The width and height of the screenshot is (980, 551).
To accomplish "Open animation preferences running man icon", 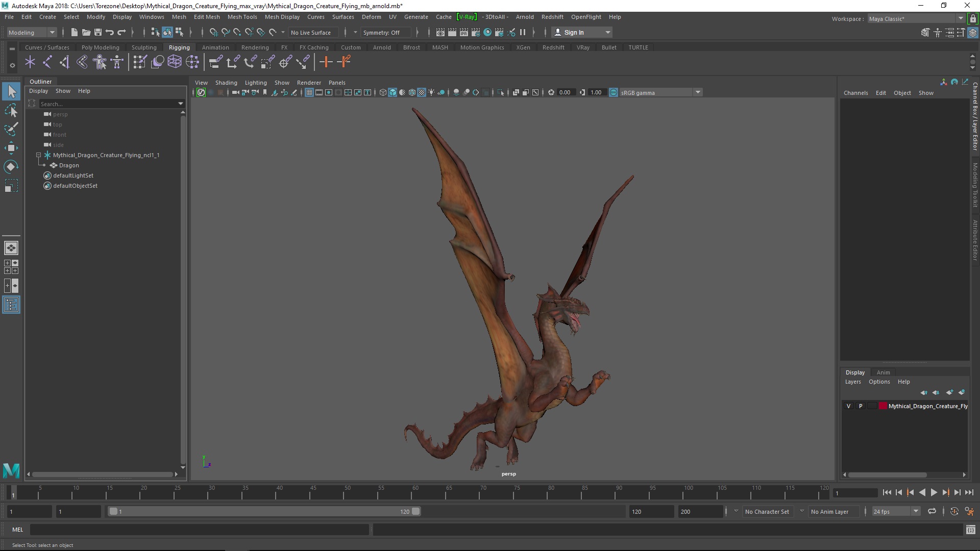I will [969, 511].
